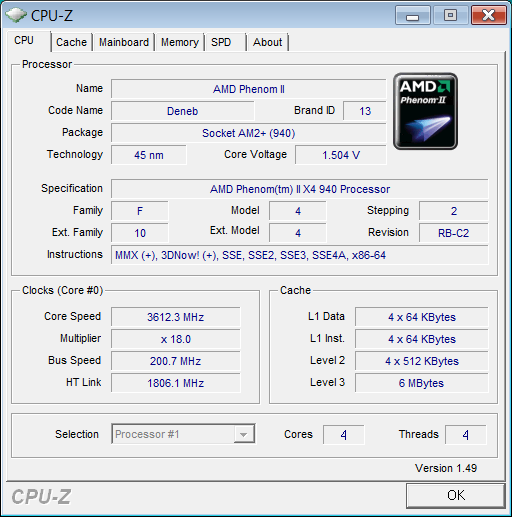
Task: Open the About tab
Action: [267, 42]
